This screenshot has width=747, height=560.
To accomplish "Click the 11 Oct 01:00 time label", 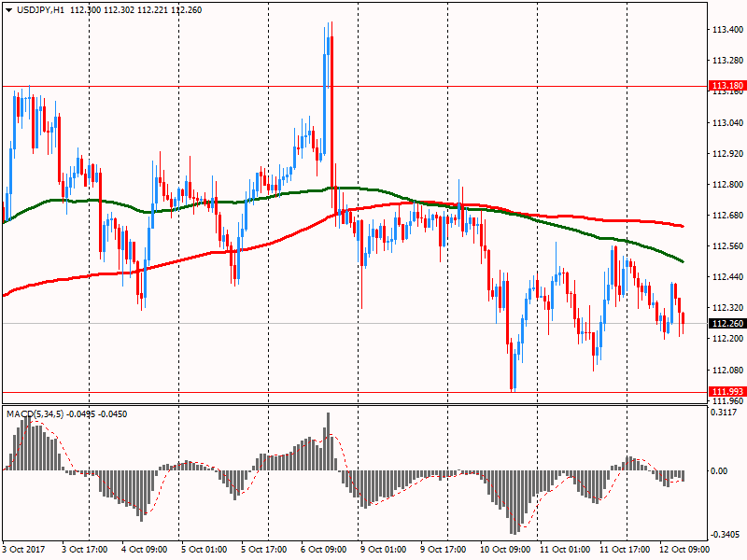I will coord(565,549).
